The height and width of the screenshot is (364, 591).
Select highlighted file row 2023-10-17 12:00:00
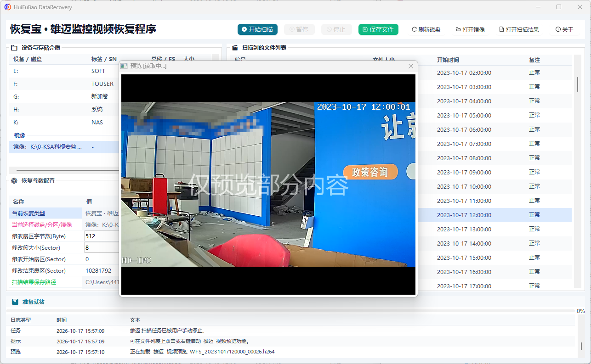pos(495,215)
